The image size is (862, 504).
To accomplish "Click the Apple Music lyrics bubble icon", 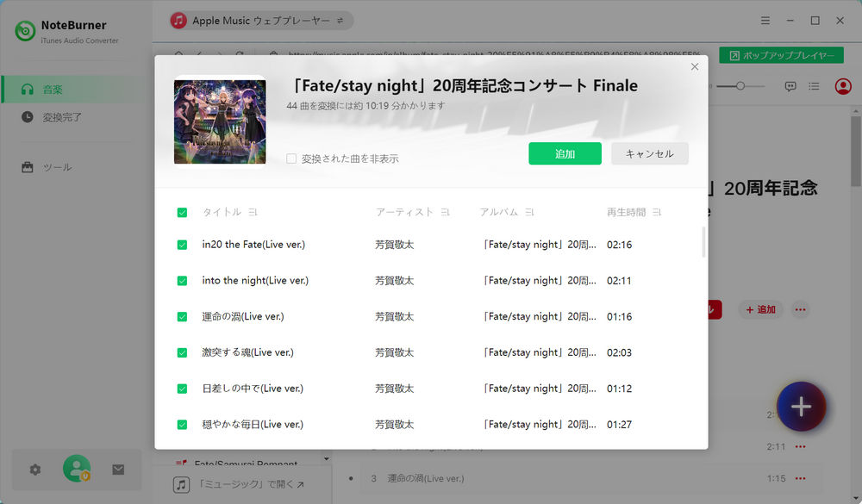I will click(x=790, y=86).
